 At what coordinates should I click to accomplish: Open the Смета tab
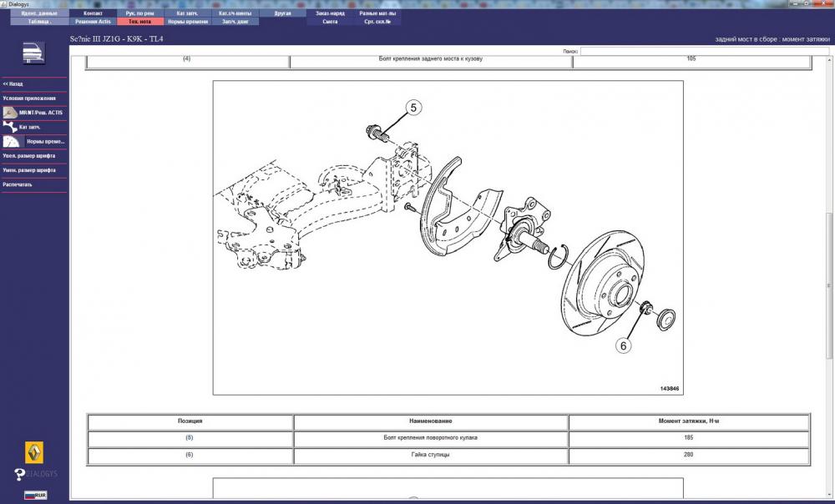[x=330, y=22]
